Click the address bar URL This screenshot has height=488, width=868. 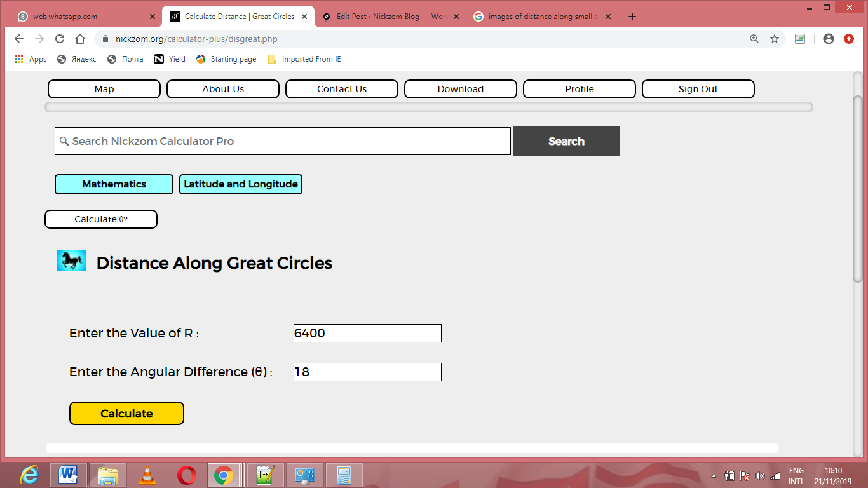click(x=196, y=39)
